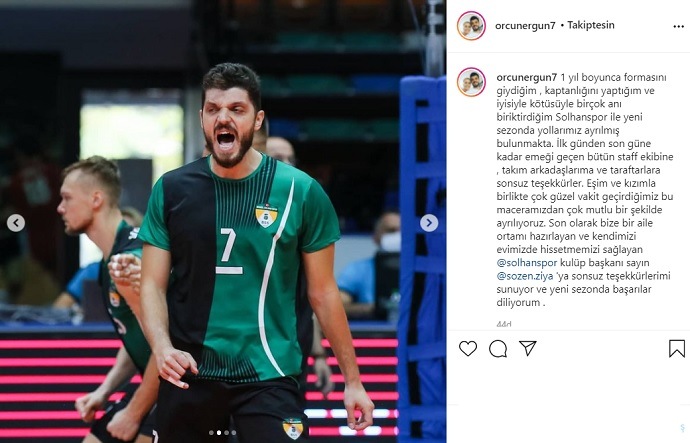Go to the previous photo with left arrow
The width and height of the screenshot is (690, 443).
click(x=16, y=223)
